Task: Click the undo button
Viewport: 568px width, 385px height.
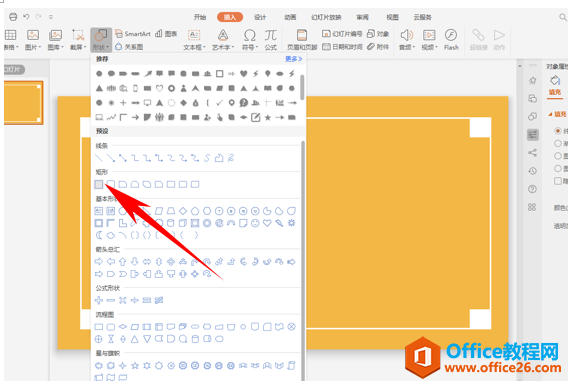Action: click(x=26, y=17)
